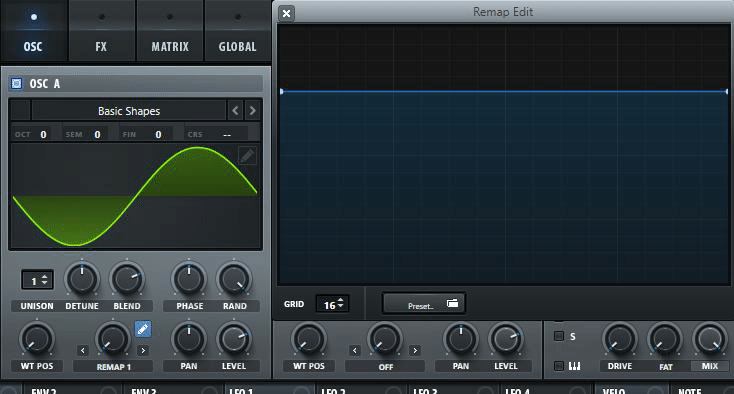Click the OSC A Detune knob

82,279
